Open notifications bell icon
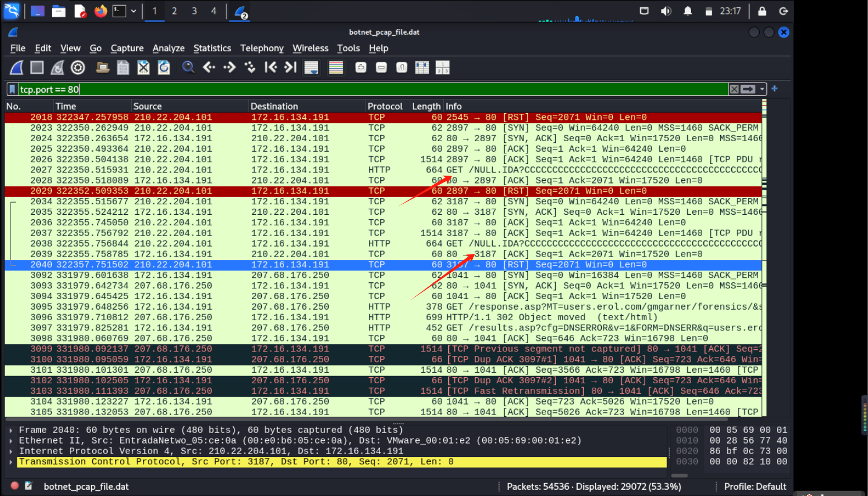868x496 pixels. click(688, 11)
